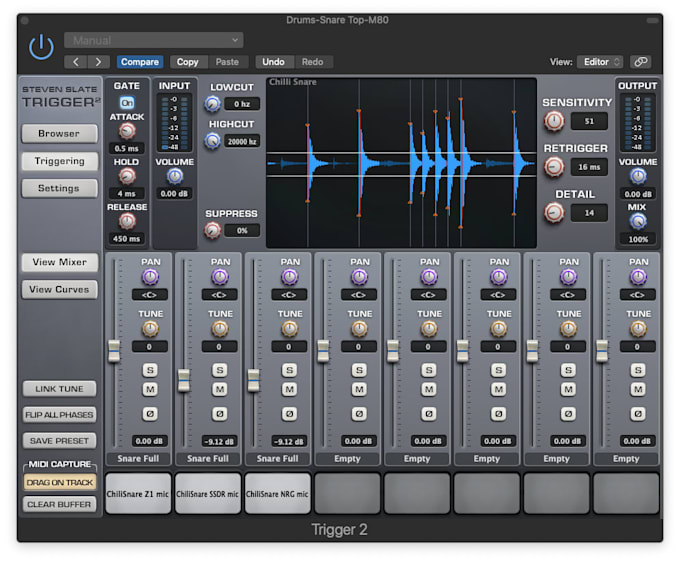The height and width of the screenshot is (562, 680).
Task: Click the Sensitivity knob
Action: (554, 121)
